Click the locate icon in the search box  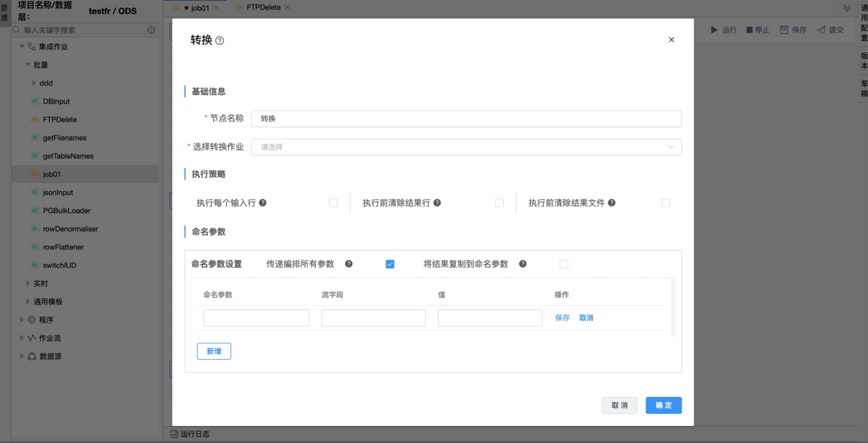pos(151,30)
